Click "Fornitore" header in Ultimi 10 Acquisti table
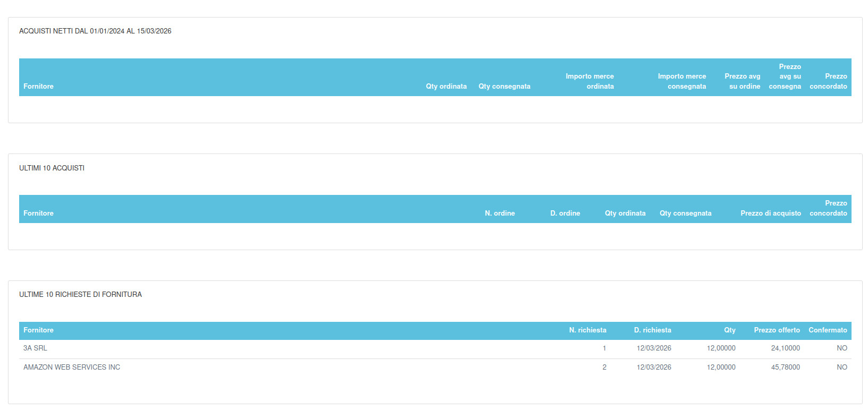The image size is (868, 410). 38,213
